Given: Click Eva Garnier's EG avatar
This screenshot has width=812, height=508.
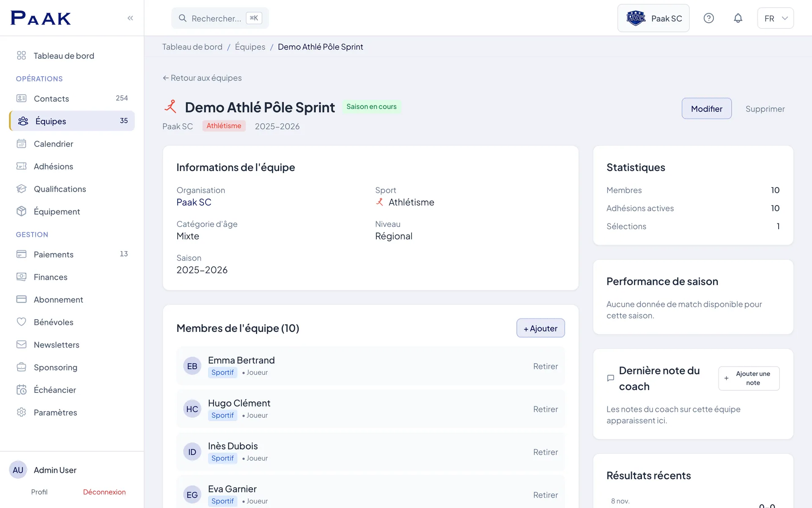Looking at the screenshot, I should tap(192, 494).
